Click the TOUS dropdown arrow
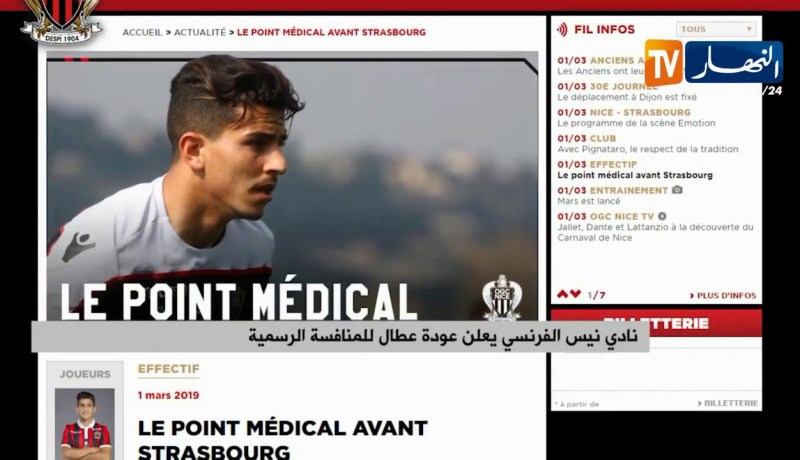The height and width of the screenshot is (460, 800). click(x=749, y=29)
